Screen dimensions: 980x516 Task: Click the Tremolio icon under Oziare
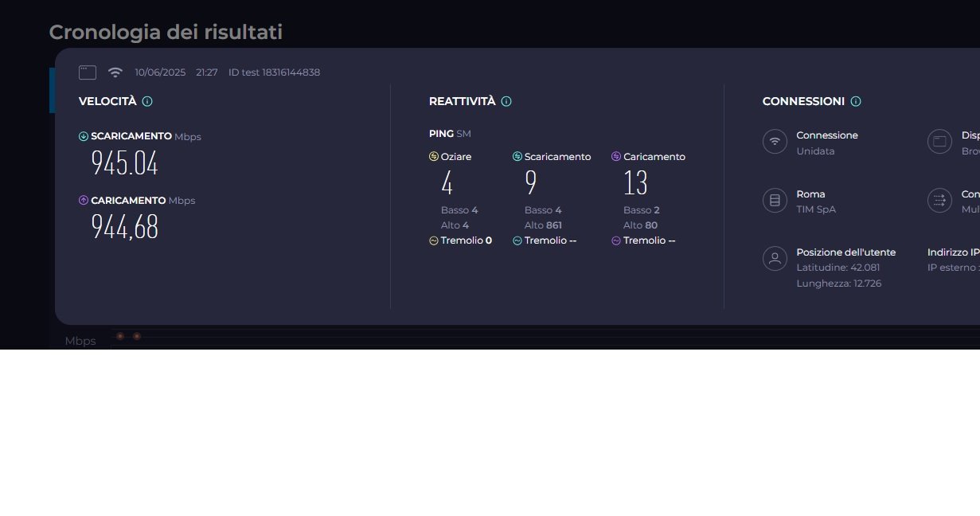[434, 240]
